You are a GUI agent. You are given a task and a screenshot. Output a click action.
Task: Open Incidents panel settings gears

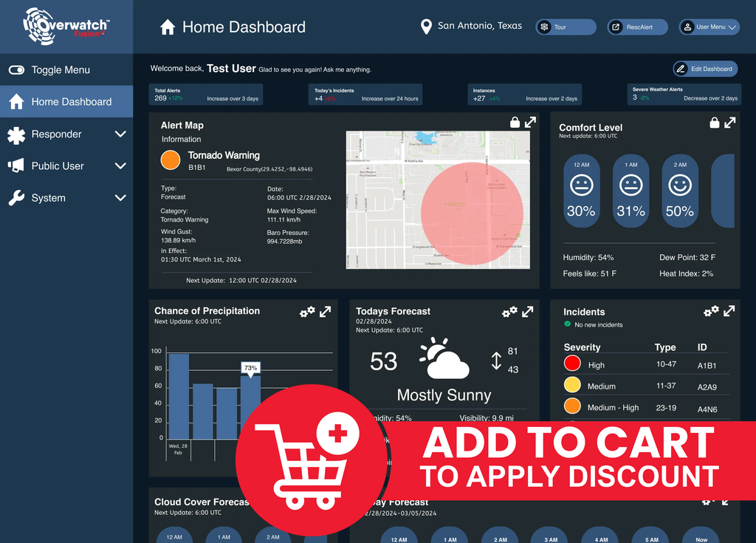pyautogui.click(x=711, y=311)
